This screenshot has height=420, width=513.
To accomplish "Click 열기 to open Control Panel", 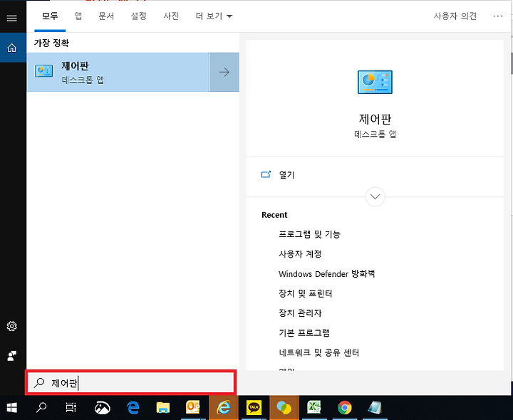I will pyautogui.click(x=286, y=175).
